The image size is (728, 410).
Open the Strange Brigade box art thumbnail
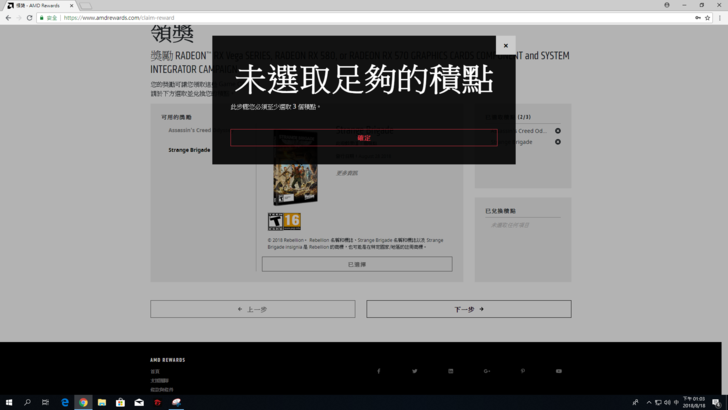click(295, 168)
